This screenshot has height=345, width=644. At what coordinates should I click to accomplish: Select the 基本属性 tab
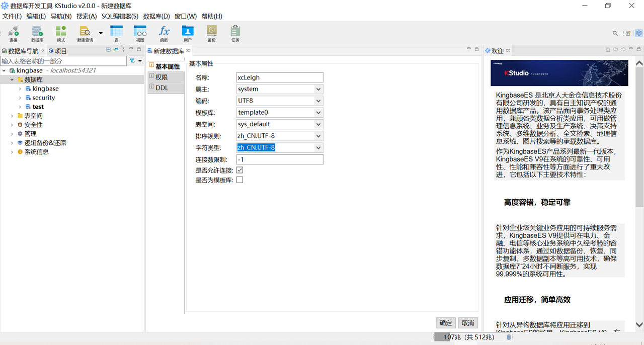pos(166,66)
